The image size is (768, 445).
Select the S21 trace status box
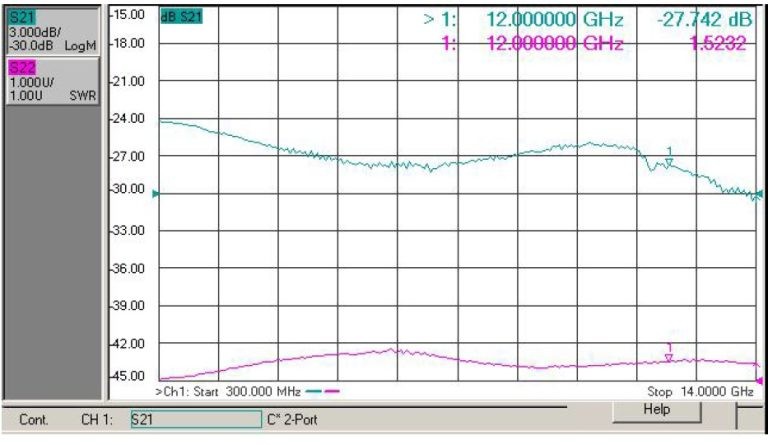(52, 31)
